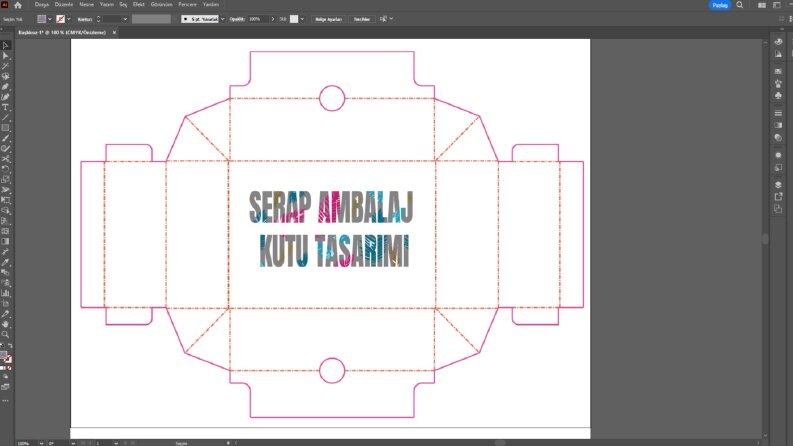793x446 pixels.
Task: Select the Scissors tool
Action: pyautogui.click(x=6, y=159)
